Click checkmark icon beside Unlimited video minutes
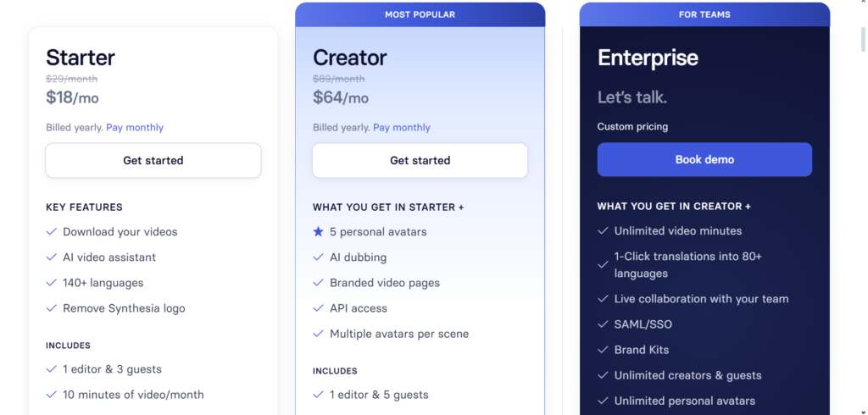The image size is (868, 415). (x=603, y=230)
